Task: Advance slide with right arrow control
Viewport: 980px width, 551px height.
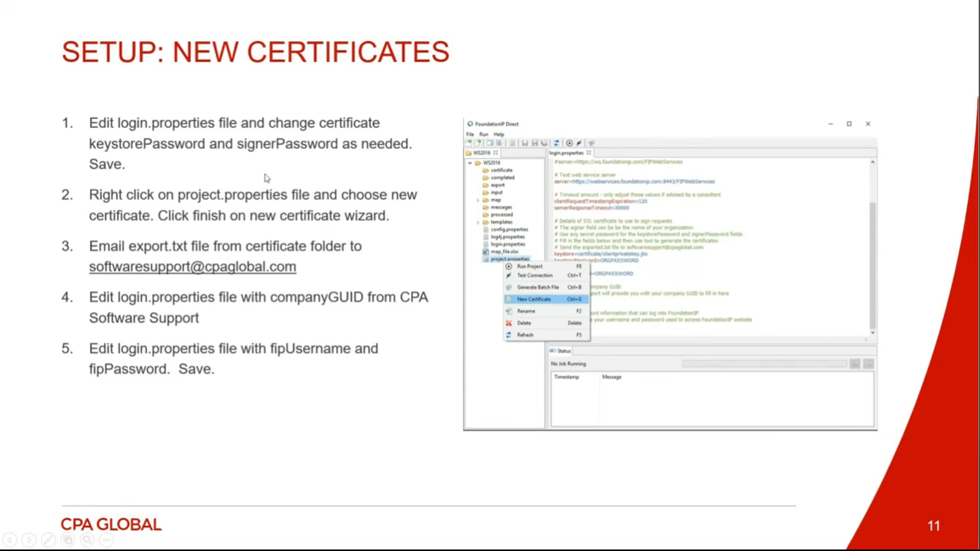Action: coord(29,540)
